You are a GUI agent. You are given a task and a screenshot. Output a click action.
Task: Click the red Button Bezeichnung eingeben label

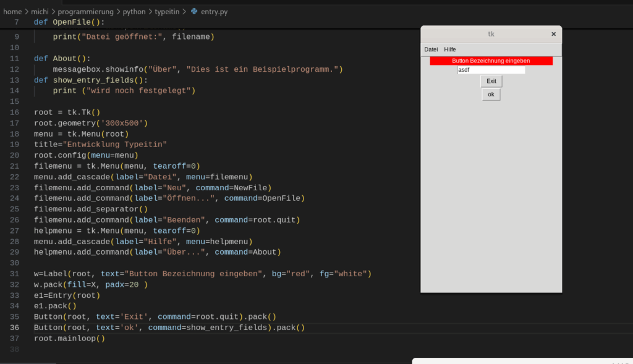[491, 61]
